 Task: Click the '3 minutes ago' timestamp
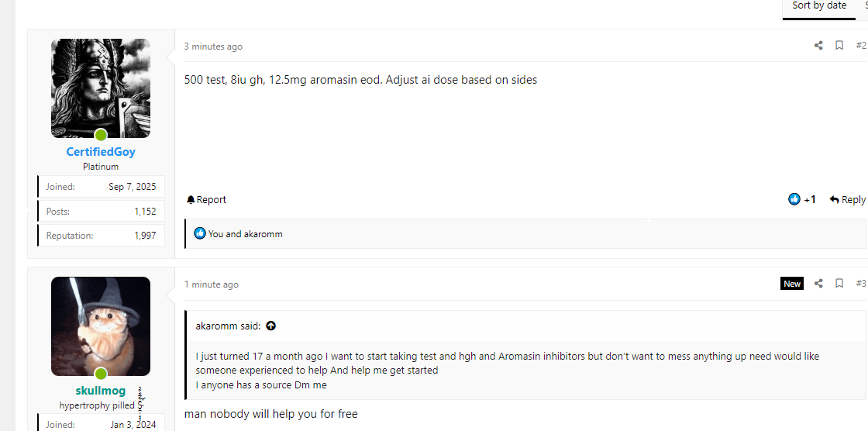[213, 47]
